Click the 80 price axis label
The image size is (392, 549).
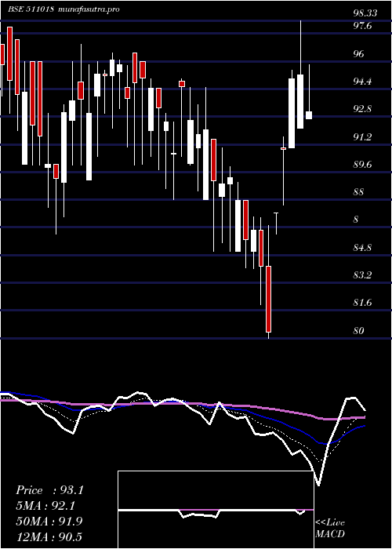pyautogui.click(x=359, y=330)
